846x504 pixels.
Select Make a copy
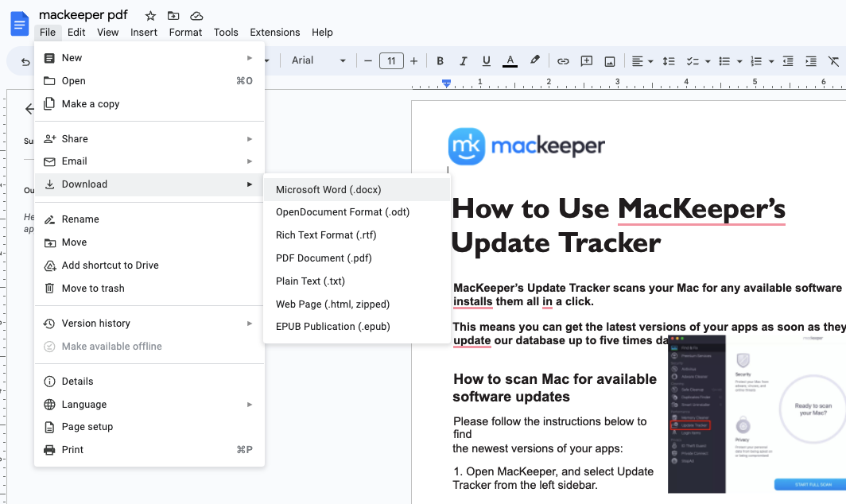pos(149,103)
